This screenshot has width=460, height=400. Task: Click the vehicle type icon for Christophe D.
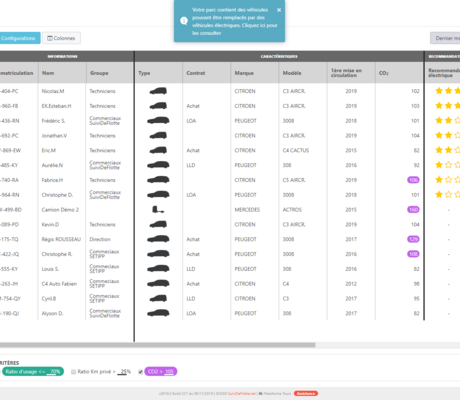[x=158, y=195]
